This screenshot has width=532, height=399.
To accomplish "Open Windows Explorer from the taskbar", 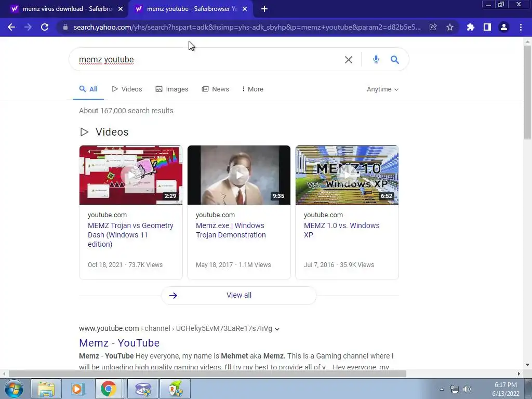I will (46, 389).
